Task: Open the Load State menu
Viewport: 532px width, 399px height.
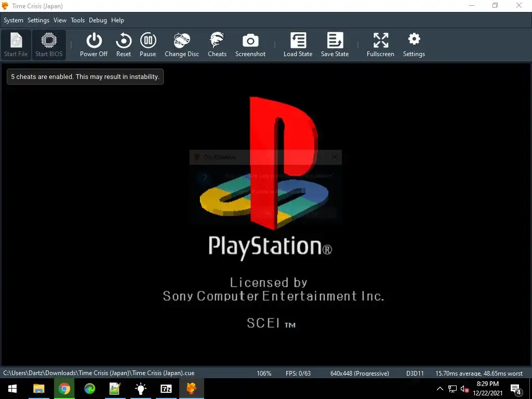Action: [298, 45]
